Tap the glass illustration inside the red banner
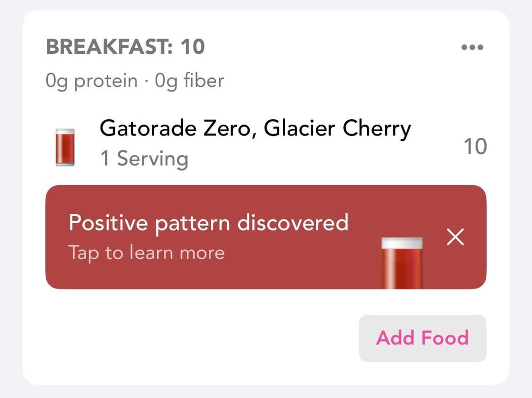This screenshot has width=532, height=398. point(402,263)
